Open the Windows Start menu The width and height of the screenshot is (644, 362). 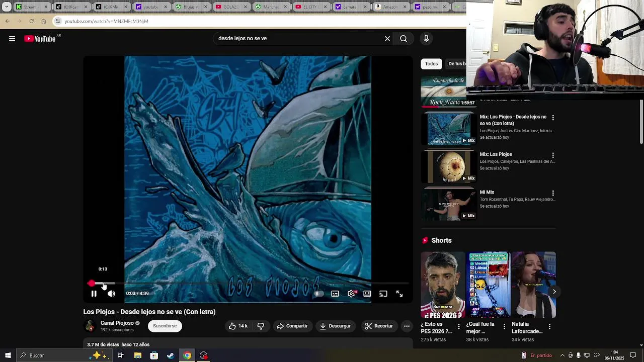pyautogui.click(x=8, y=355)
